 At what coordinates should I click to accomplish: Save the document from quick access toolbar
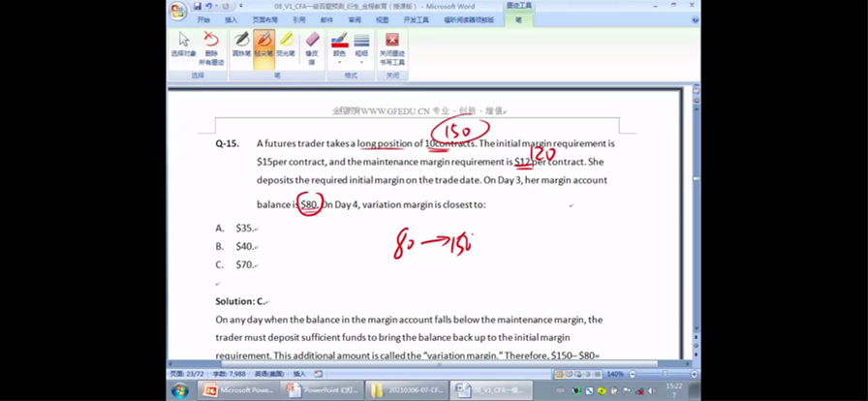point(198,6)
